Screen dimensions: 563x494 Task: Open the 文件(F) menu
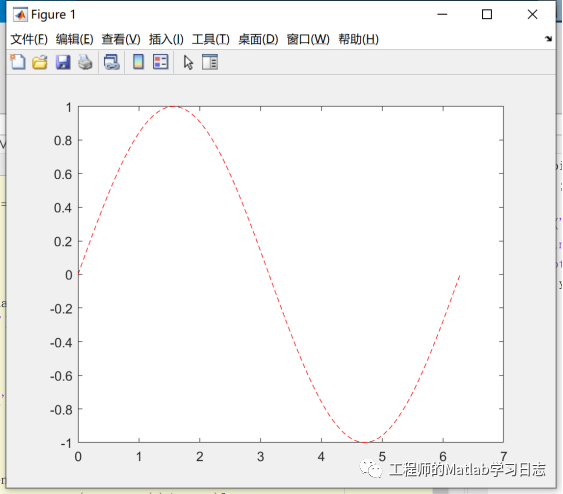coord(29,39)
